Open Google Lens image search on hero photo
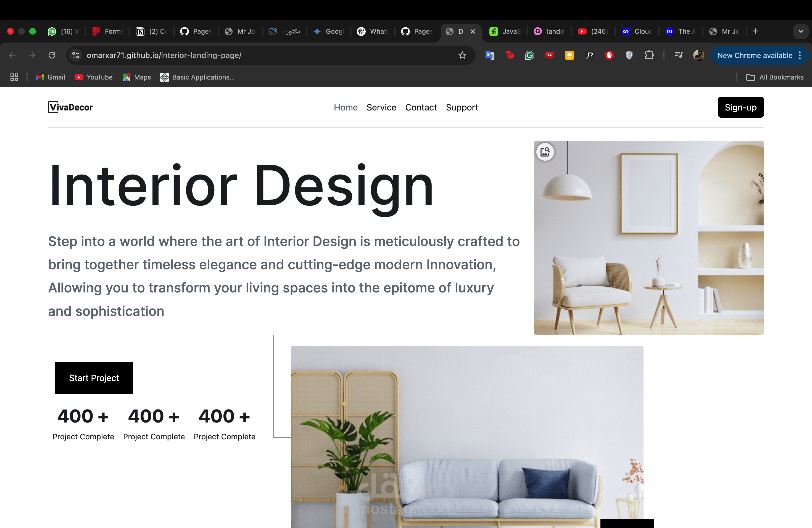 [x=545, y=152]
